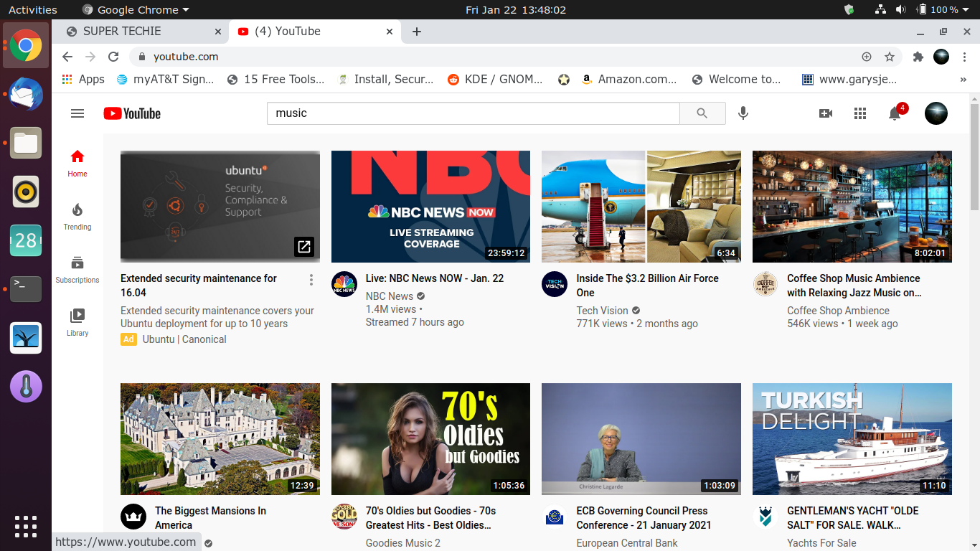The height and width of the screenshot is (551, 980).
Task: Launch Thunderbird from the dock
Action: tap(26, 95)
